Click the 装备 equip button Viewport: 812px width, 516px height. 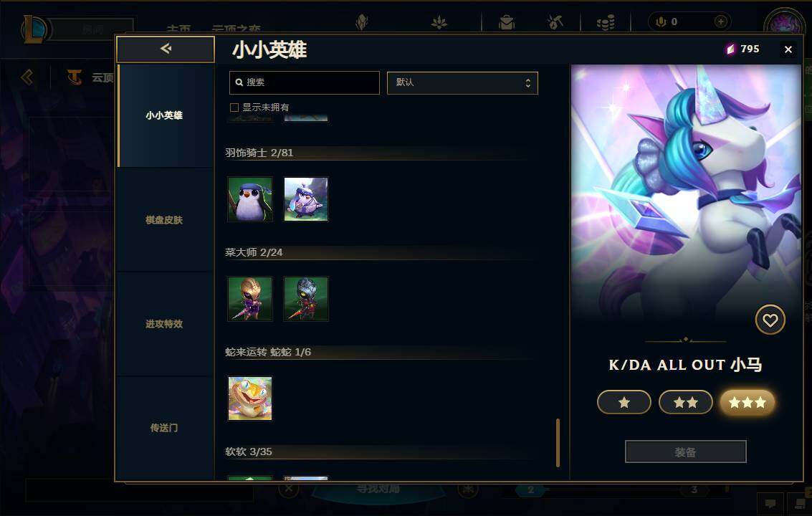[686, 451]
